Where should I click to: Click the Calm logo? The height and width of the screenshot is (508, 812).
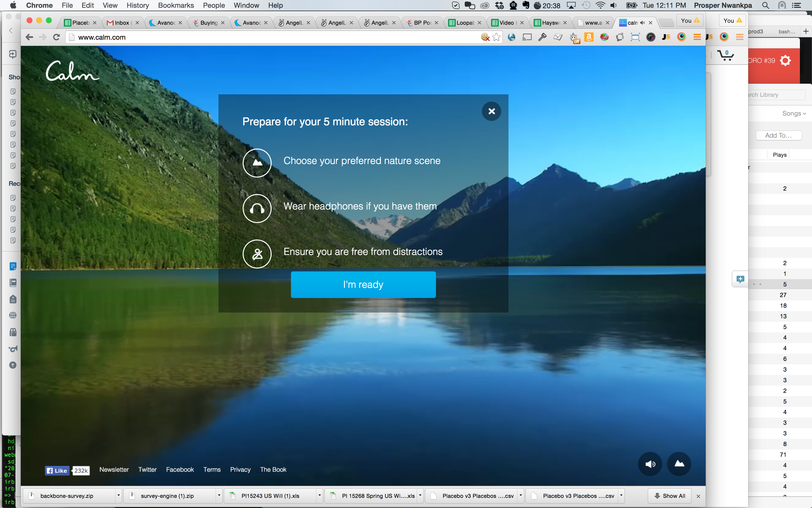click(x=72, y=71)
